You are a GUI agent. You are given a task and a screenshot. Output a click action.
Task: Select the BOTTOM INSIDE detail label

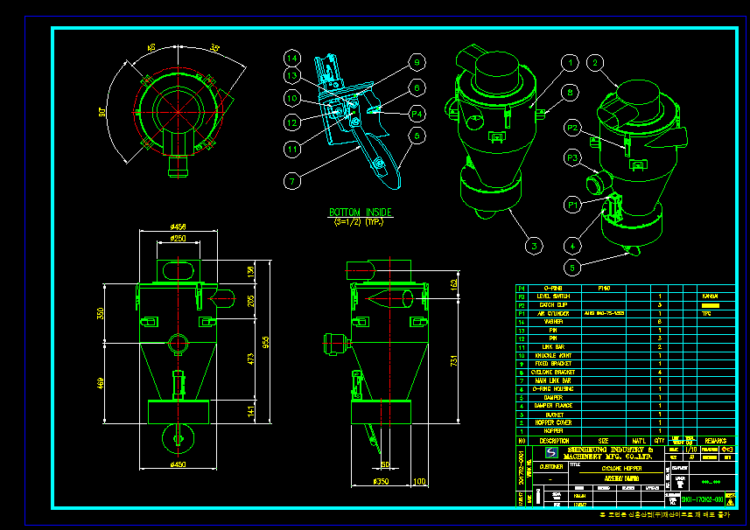point(361,213)
